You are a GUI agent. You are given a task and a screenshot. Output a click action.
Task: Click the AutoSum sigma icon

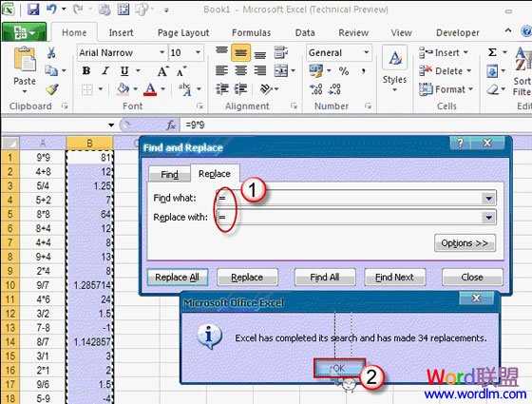[x=492, y=52]
